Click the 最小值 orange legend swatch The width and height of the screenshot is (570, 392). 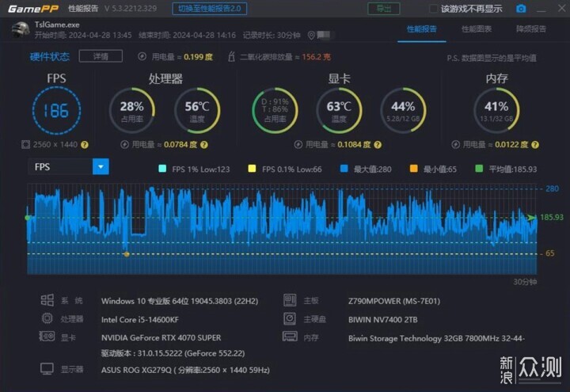(x=414, y=169)
